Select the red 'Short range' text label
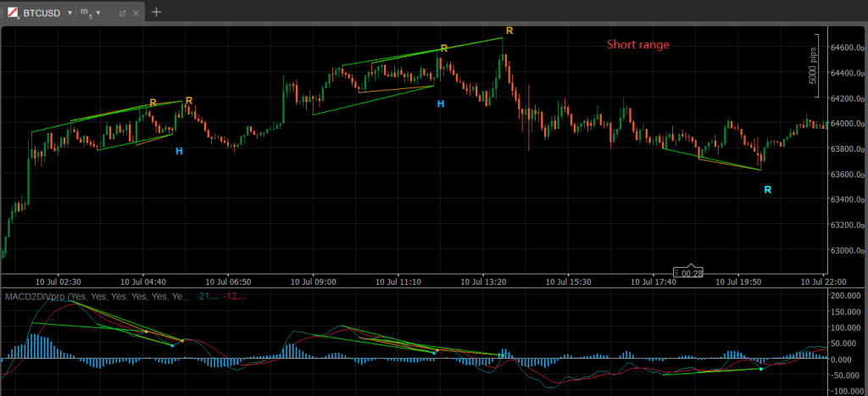This screenshot has height=396, width=868. [x=638, y=45]
